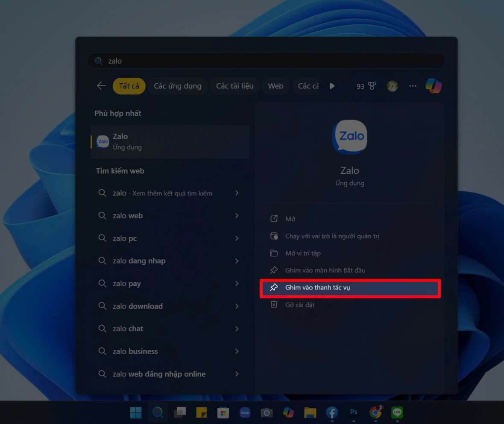Click the Copilot icon in search panel
This screenshot has width=504, height=424.
point(433,86)
